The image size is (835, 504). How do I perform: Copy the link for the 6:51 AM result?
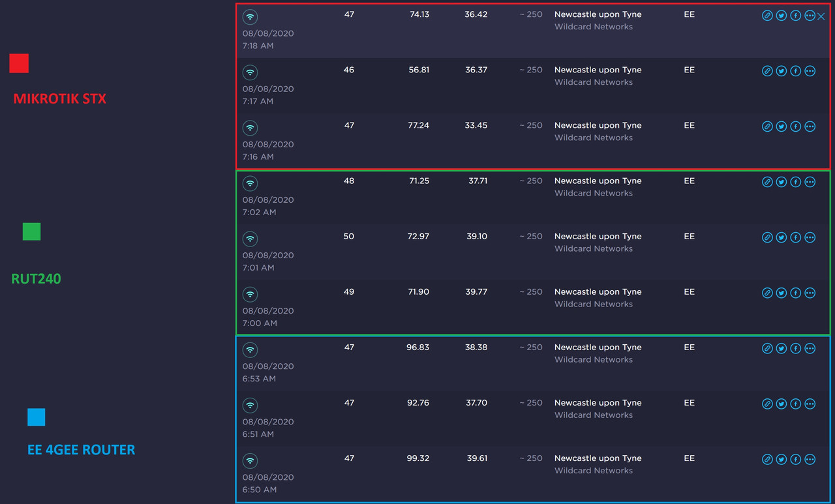(x=767, y=404)
